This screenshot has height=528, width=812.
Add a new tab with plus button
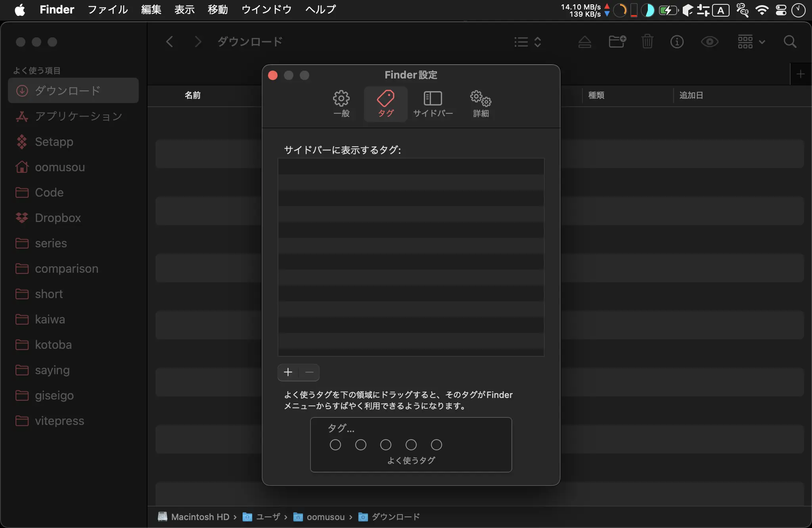[x=801, y=74]
